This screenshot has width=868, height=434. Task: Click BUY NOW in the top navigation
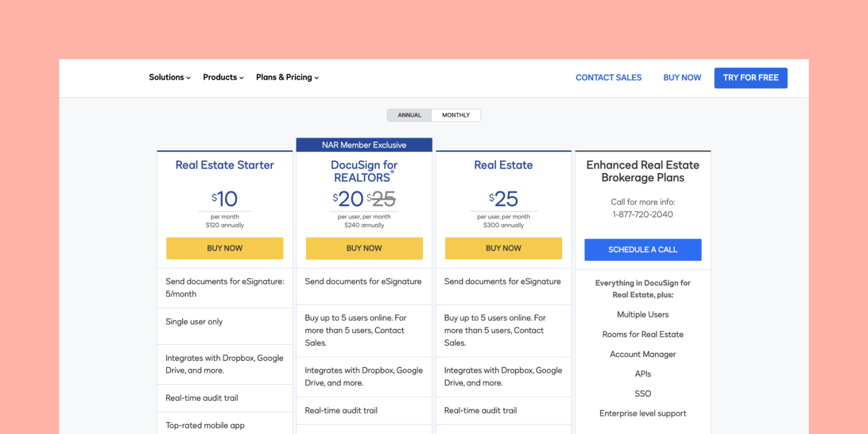(x=682, y=77)
